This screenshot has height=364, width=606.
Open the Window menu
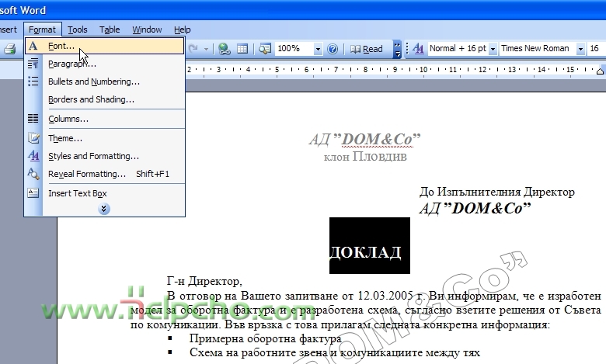(147, 29)
